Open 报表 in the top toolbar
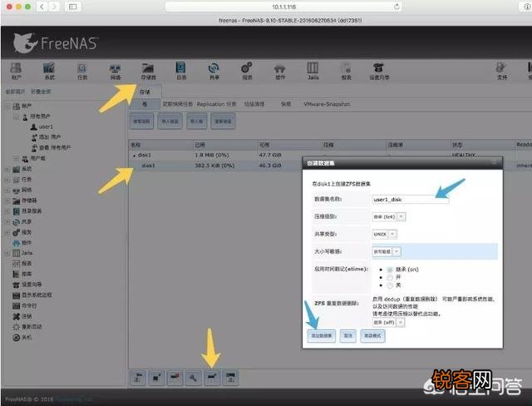 [346, 71]
